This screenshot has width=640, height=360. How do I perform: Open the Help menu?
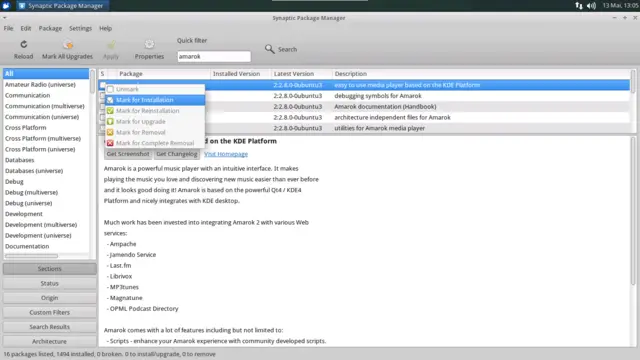pos(105,28)
